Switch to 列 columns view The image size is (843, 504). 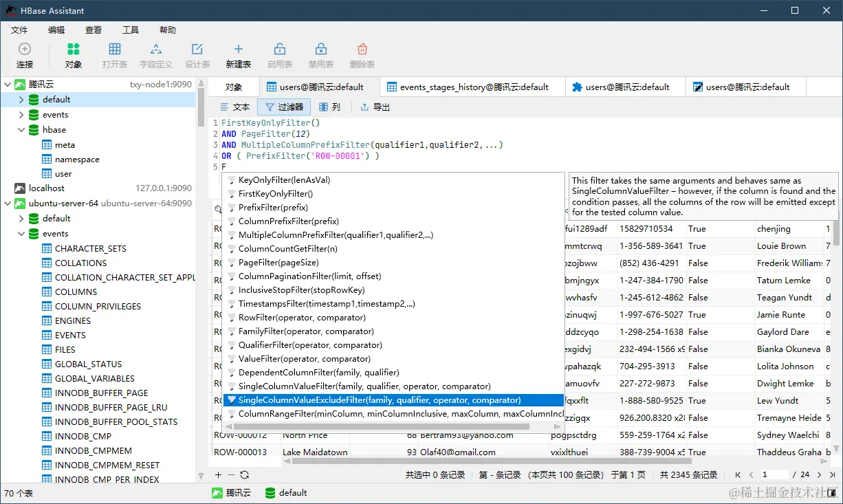click(329, 107)
